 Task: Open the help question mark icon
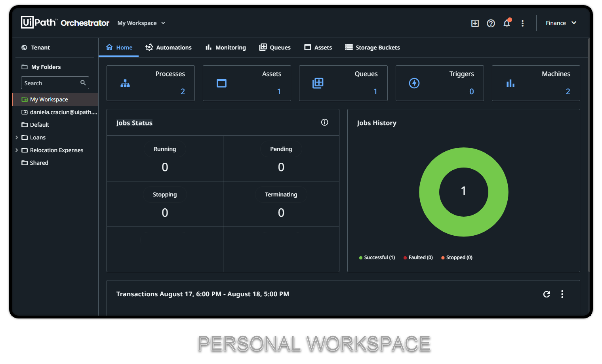click(x=491, y=23)
